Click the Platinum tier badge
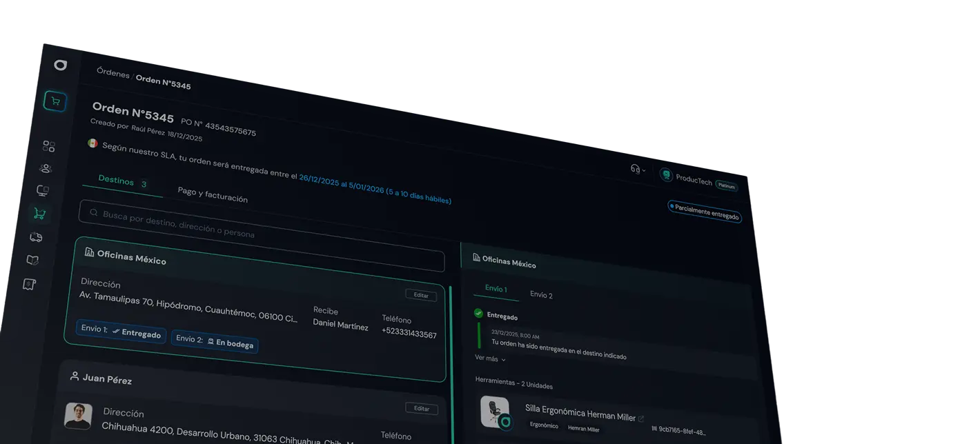 [x=726, y=185]
